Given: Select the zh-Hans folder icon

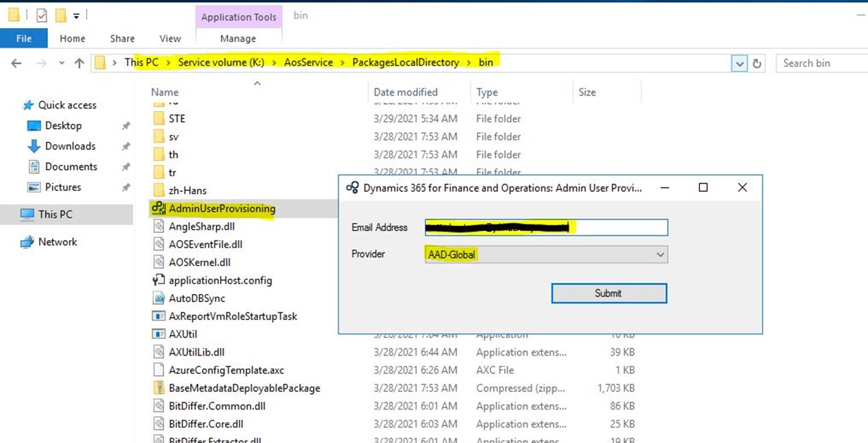Looking at the screenshot, I should point(158,190).
